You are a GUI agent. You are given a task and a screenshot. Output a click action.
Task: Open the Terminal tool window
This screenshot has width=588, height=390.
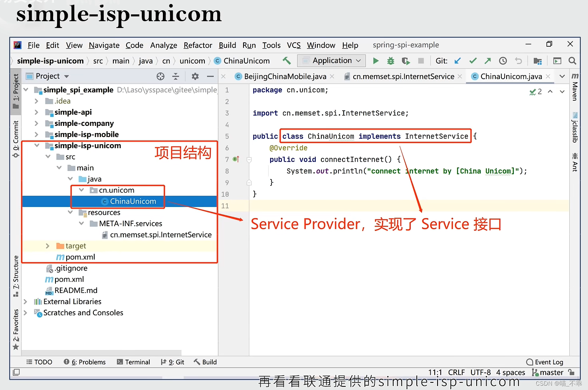click(133, 362)
